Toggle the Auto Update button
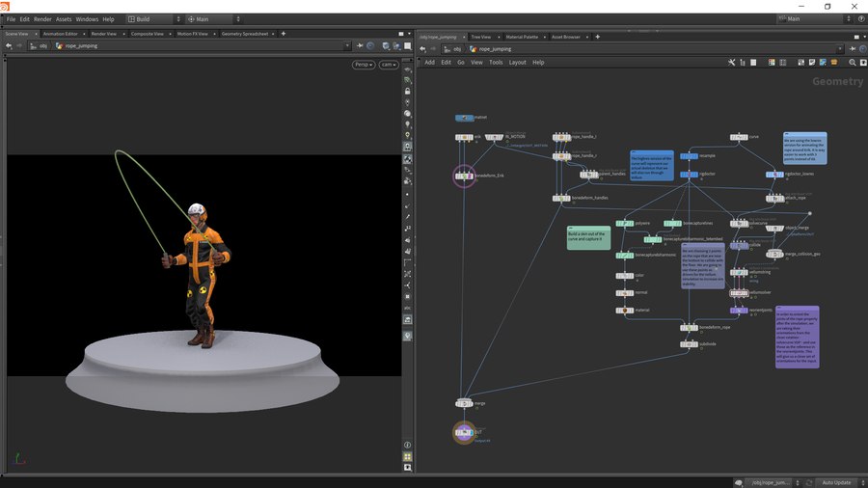The height and width of the screenshot is (488, 868). [836, 481]
